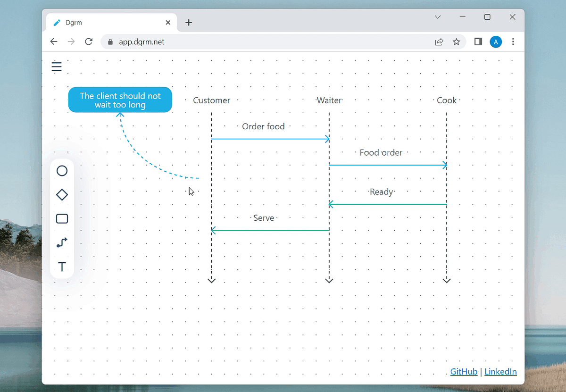Open a new browser tab
Image resolution: width=566 pixels, height=392 pixels.
tap(189, 22)
